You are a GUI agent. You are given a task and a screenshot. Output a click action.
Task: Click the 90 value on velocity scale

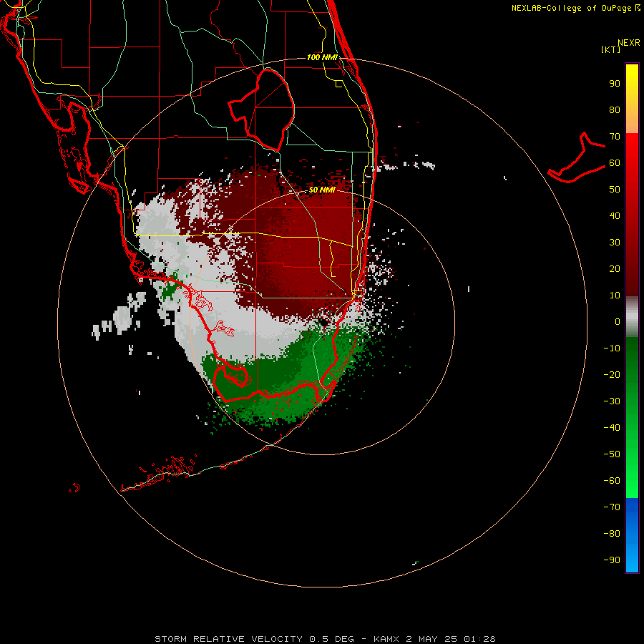coord(615,84)
